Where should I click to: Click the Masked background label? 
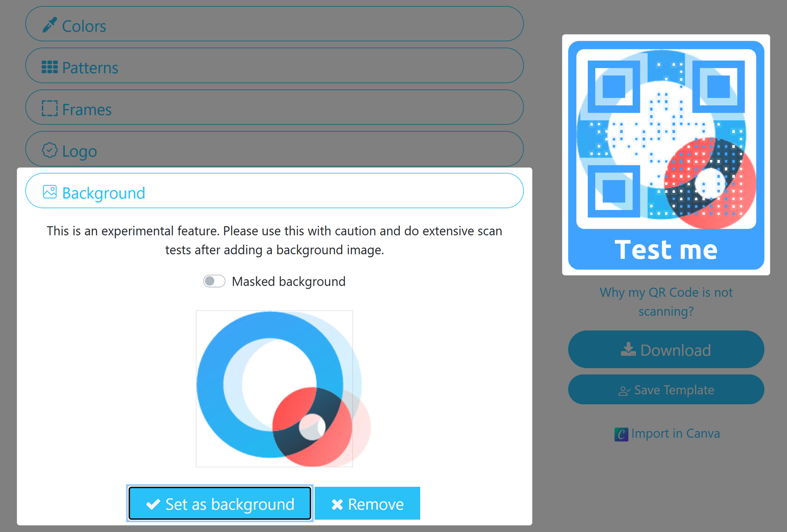289,282
